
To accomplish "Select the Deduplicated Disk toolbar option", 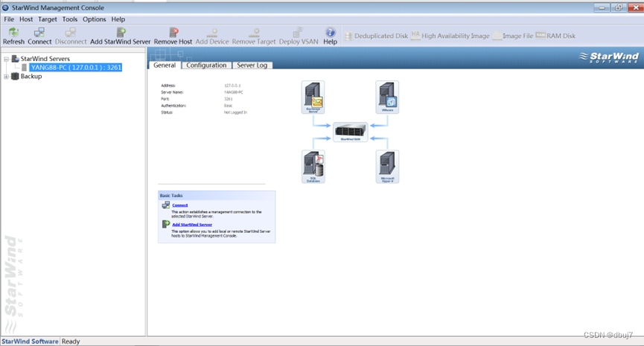I will click(376, 36).
